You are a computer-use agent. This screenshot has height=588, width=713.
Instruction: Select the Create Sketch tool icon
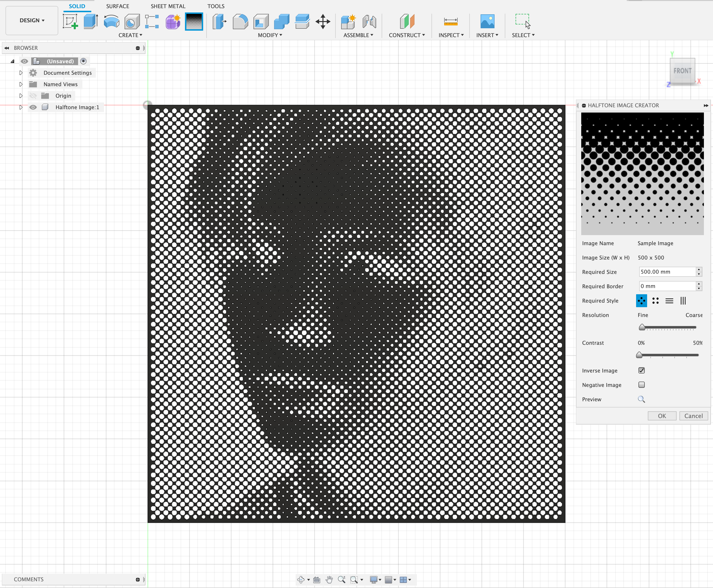pyautogui.click(x=70, y=21)
